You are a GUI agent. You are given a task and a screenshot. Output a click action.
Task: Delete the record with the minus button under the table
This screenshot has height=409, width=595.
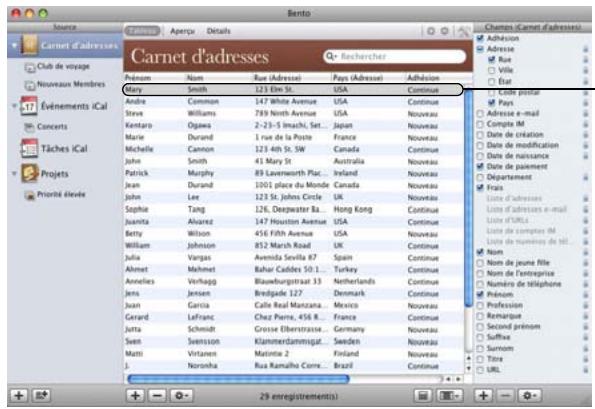pos(157,396)
